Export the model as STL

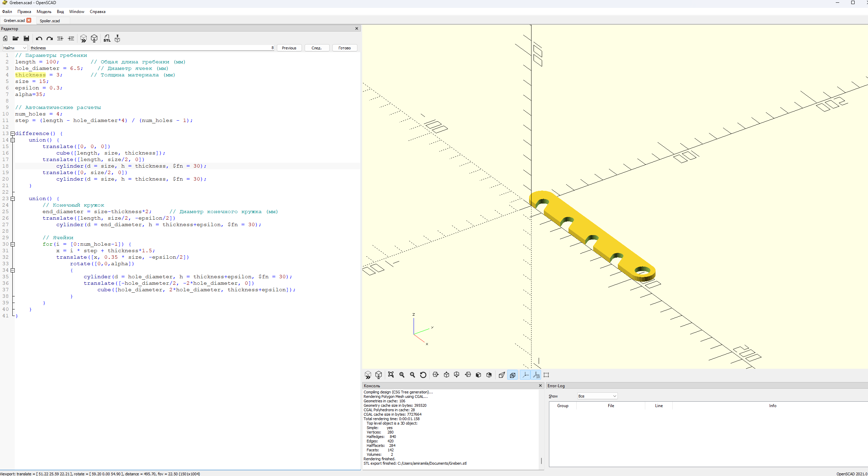(107, 38)
